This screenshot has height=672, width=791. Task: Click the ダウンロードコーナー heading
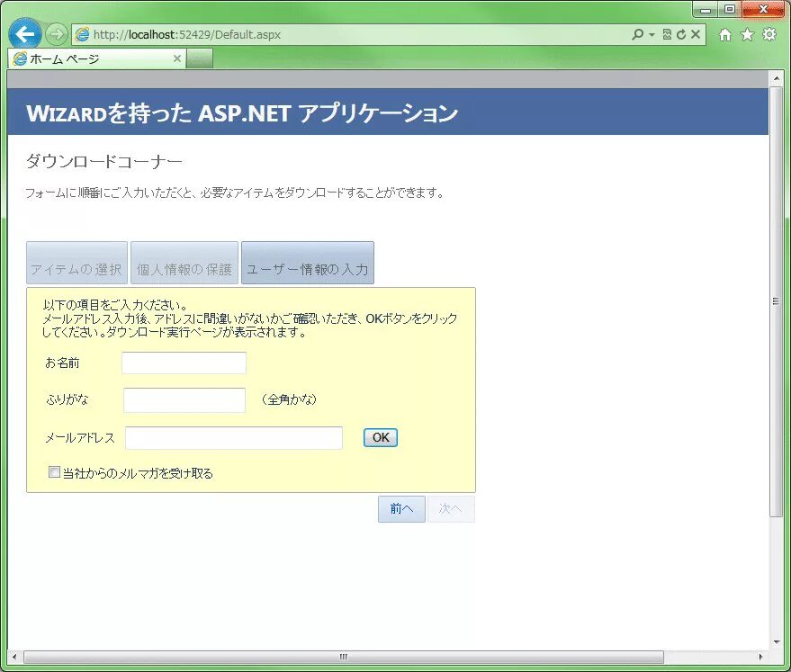tap(103, 161)
